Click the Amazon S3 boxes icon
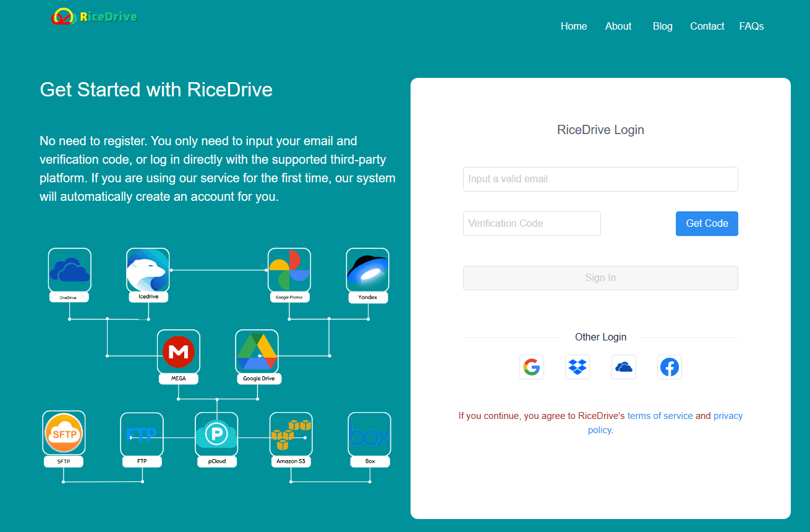Viewport: 810px width, 532px height. (x=291, y=434)
